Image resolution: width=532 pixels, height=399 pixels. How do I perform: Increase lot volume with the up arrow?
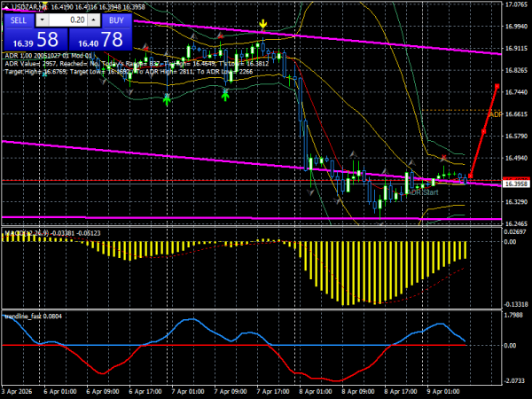pos(94,20)
